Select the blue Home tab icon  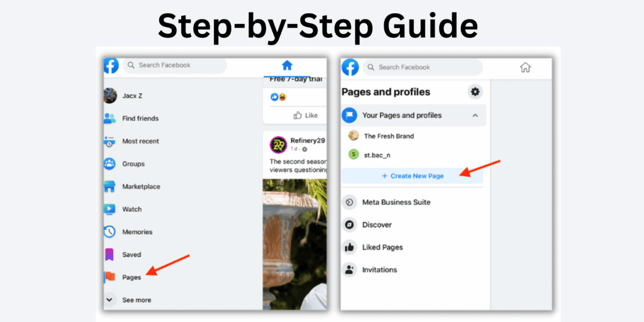click(287, 65)
